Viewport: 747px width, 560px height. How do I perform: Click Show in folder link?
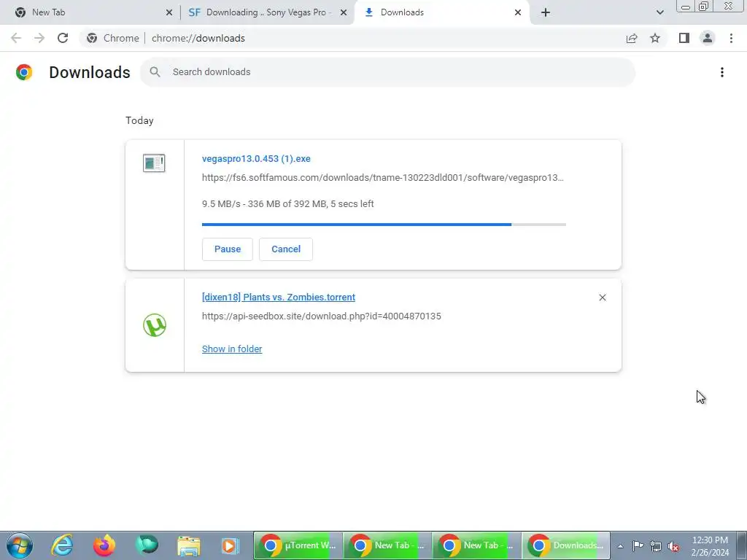(232, 349)
